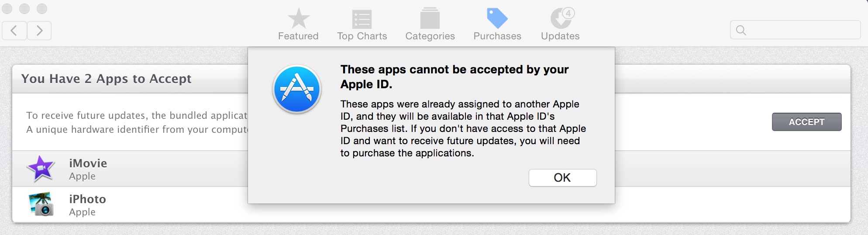
Task: Open the Top Charts list icon
Action: [362, 19]
